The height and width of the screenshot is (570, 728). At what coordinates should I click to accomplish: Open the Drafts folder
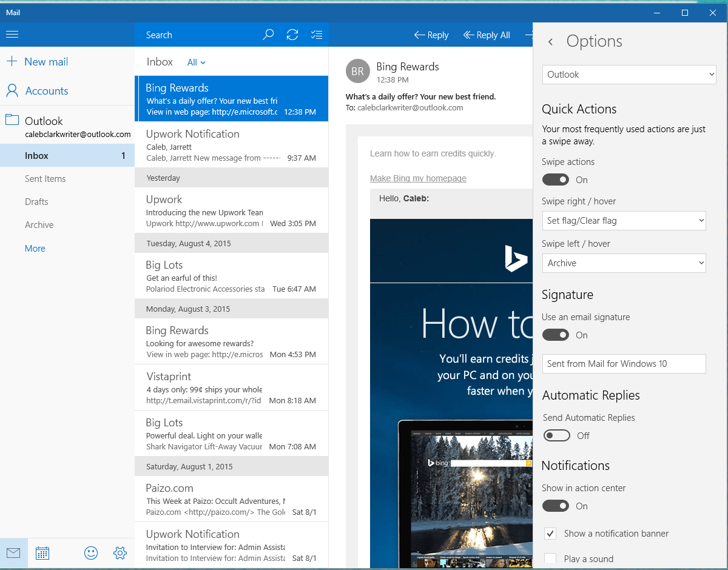[36, 202]
